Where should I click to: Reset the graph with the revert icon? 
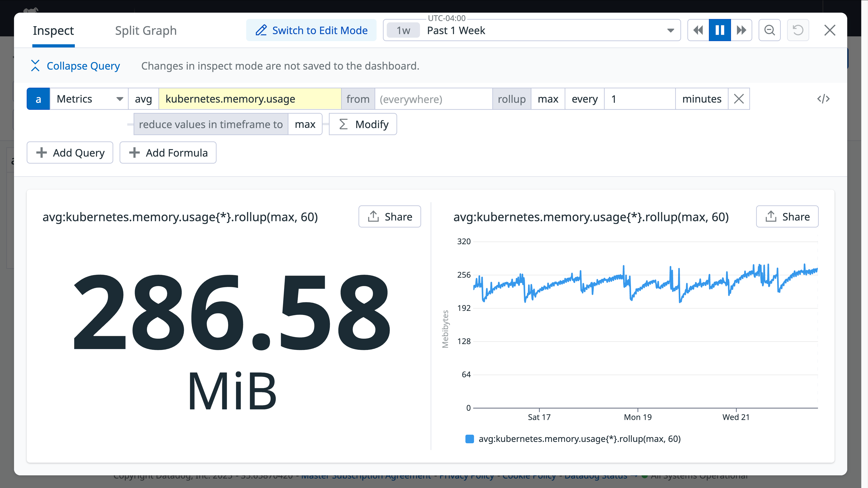[x=797, y=30]
